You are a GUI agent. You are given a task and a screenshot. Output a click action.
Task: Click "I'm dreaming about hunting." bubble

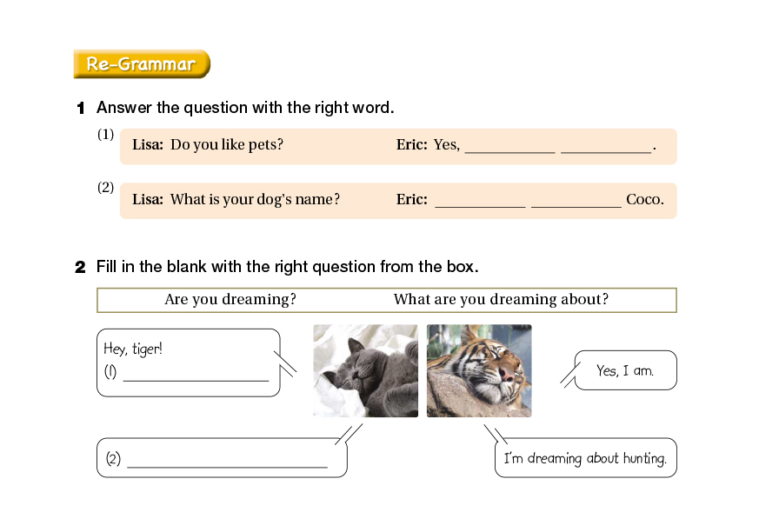click(585, 459)
